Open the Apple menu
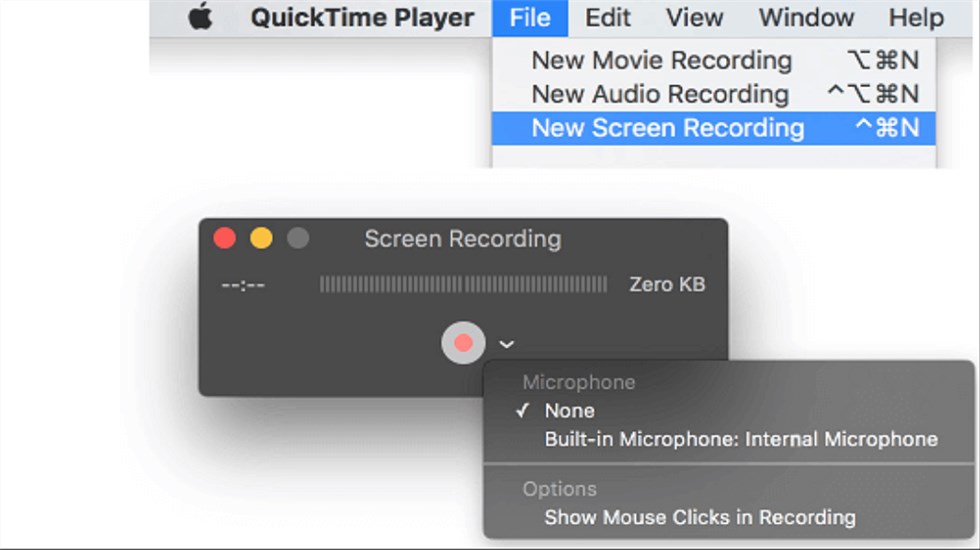This screenshot has width=980, height=550. pos(201,17)
